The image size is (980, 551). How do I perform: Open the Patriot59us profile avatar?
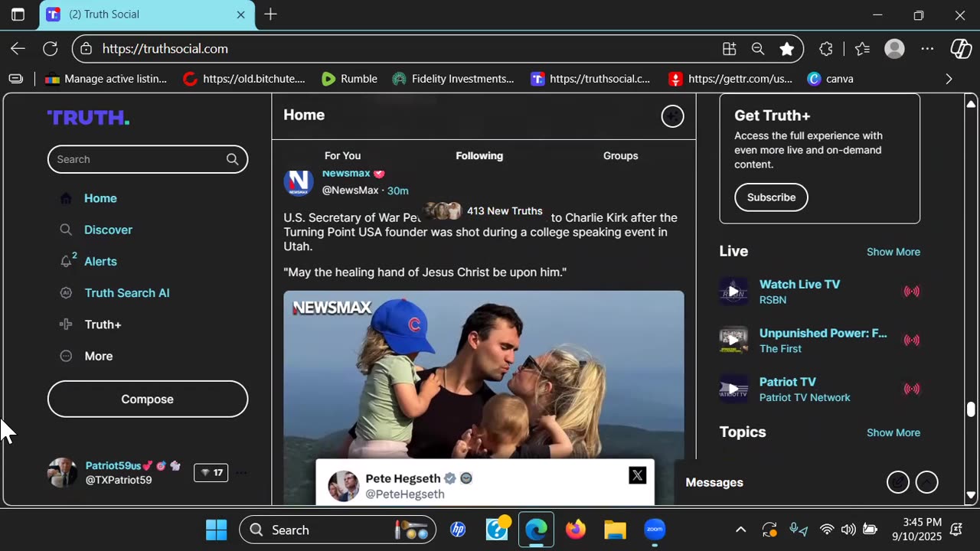tap(62, 473)
